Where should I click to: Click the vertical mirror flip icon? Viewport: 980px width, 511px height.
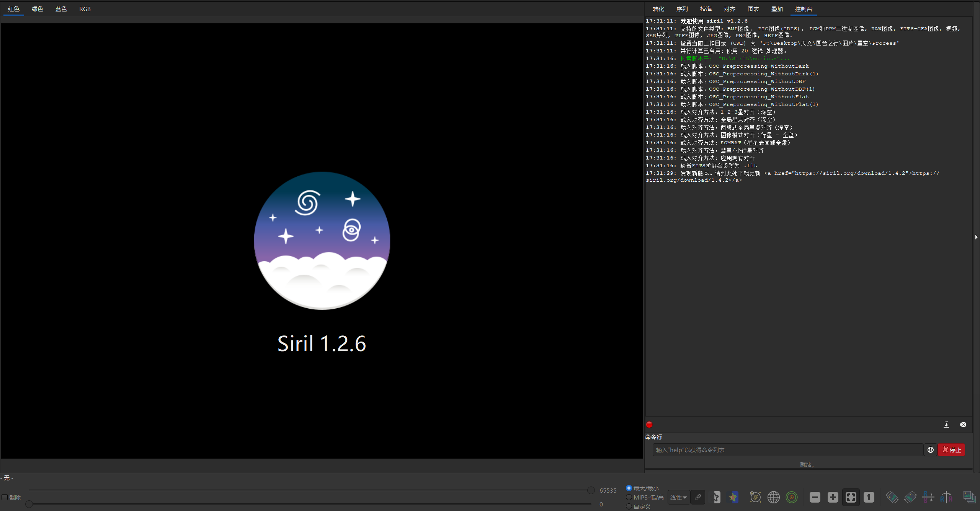928,497
